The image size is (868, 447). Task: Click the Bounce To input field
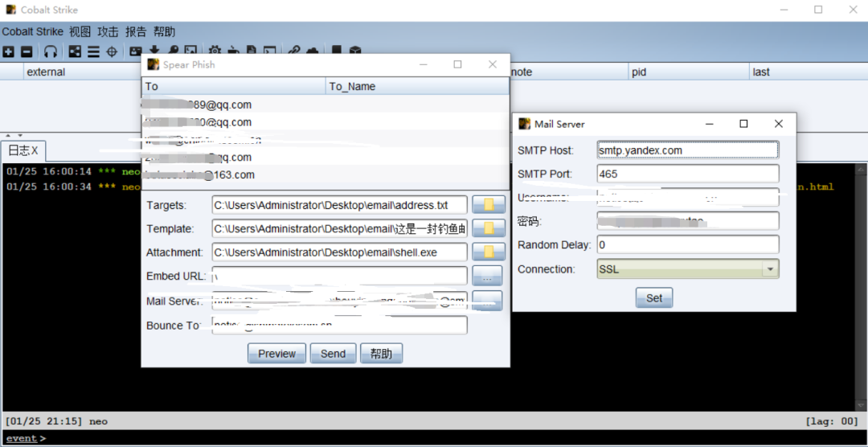340,325
